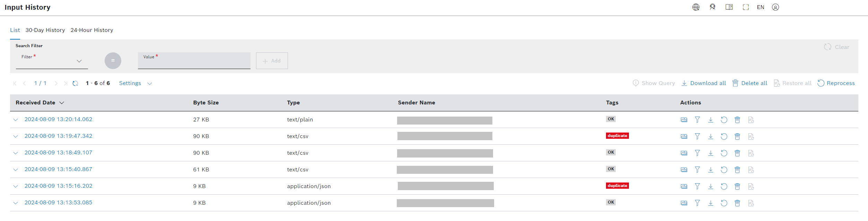Click the refresh list icon beside pagination

click(75, 83)
